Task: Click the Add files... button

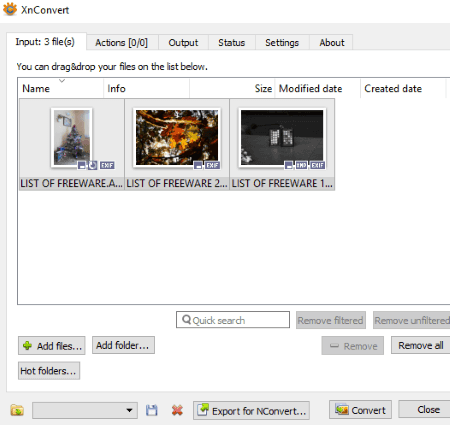Action: pyautogui.click(x=52, y=346)
